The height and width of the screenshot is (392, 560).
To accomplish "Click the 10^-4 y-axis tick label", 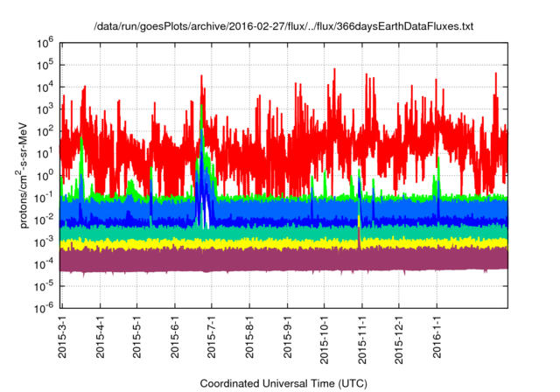I will tap(44, 264).
